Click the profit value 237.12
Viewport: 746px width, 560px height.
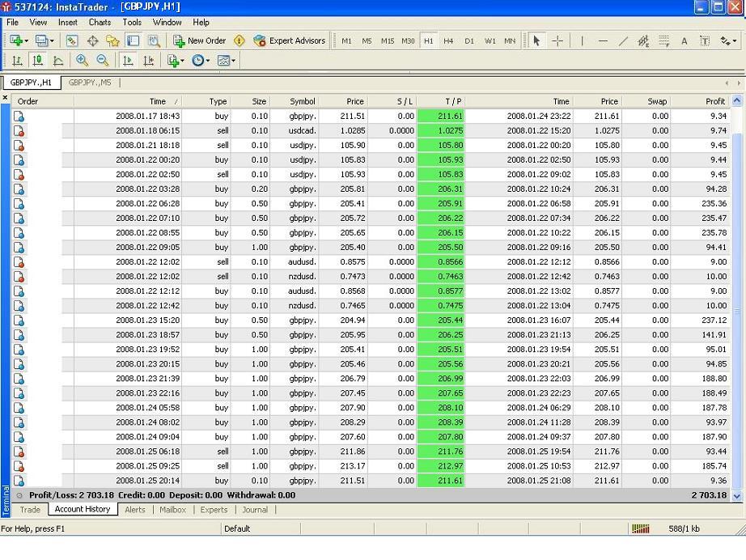[714, 320]
